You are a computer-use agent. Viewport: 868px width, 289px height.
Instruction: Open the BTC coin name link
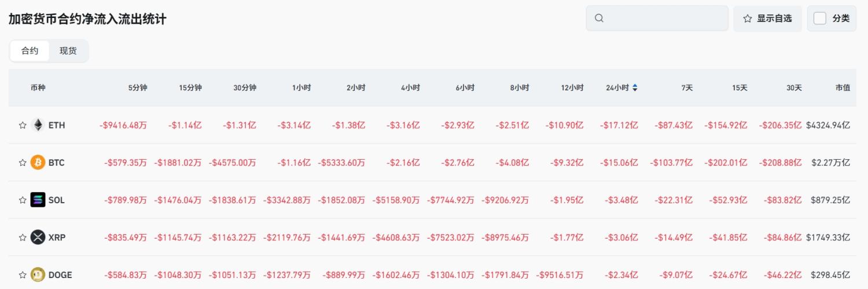click(57, 163)
